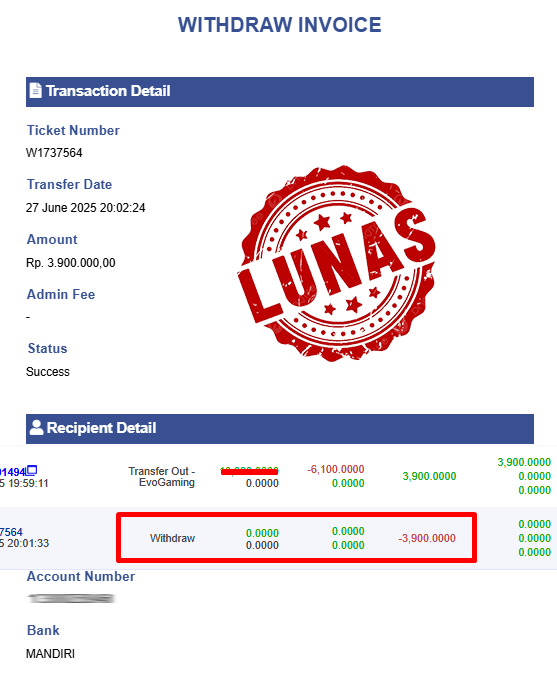Click the -3,900.0000 withdraw value
The width and height of the screenshot is (557, 683).
[427, 538]
